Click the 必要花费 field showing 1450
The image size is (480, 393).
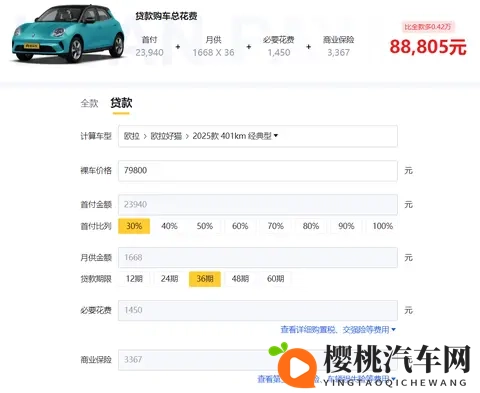pyautogui.click(x=258, y=310)
